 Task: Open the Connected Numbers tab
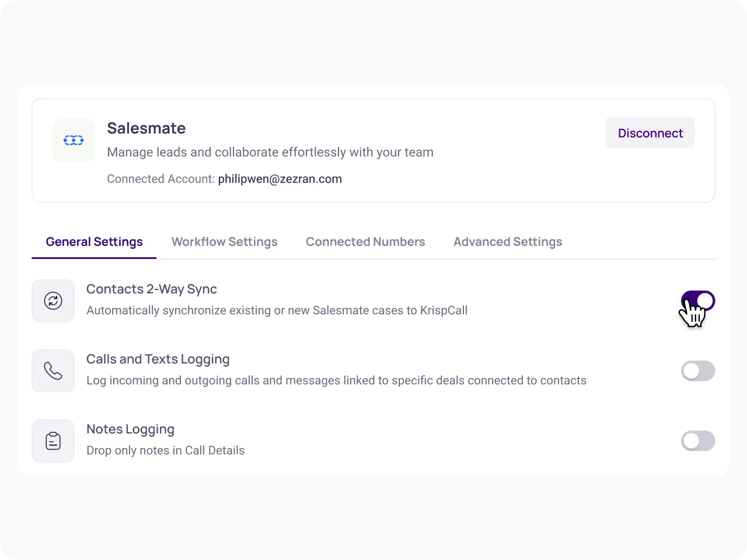point(365,242)
